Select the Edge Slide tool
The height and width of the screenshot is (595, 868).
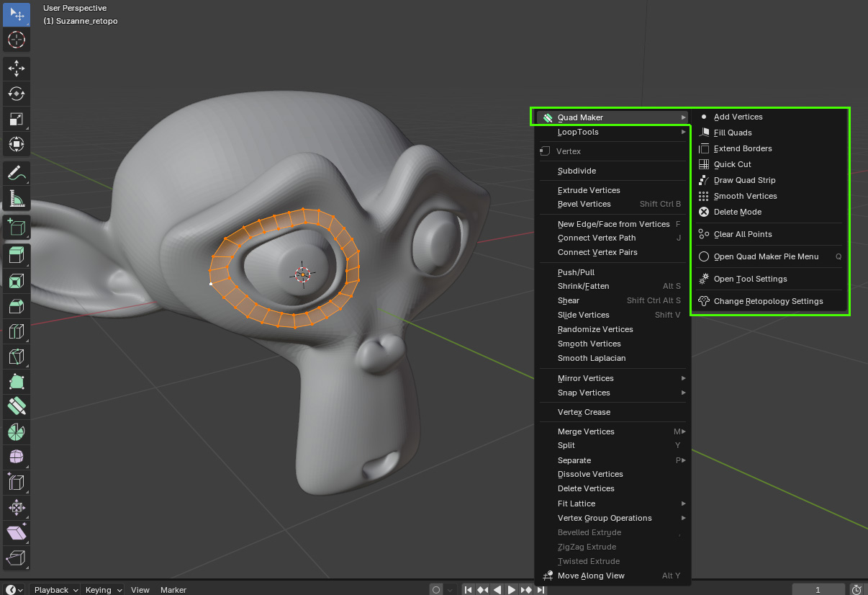(17, 483)
